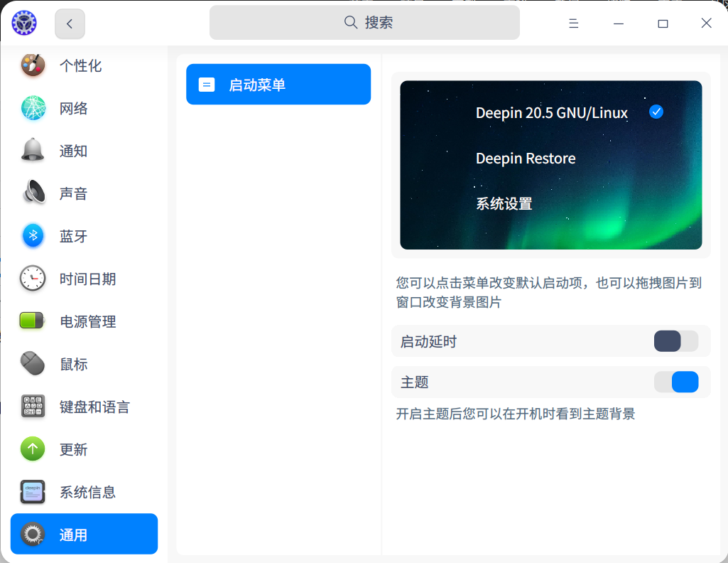Screen dimensions: 728x563
Task: Select the 声音 sound settings icon
Action: point(33,193)
